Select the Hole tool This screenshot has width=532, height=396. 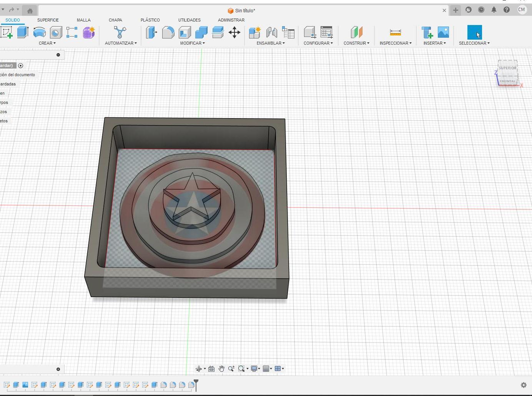[x=56, y=32]
